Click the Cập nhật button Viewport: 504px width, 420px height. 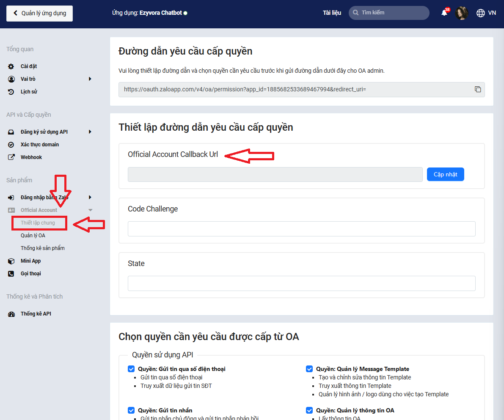446,174
